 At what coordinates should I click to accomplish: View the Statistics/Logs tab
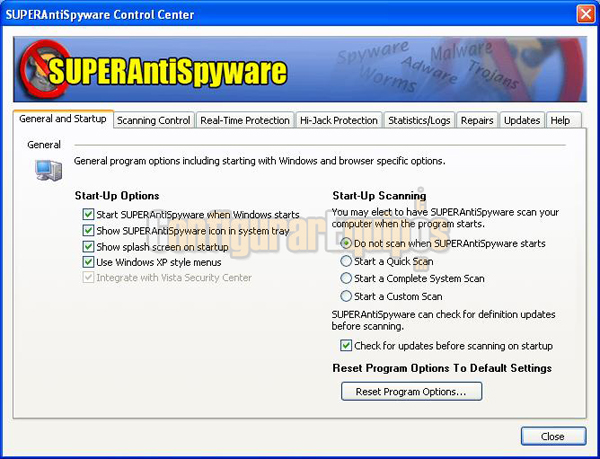(x=419, y=120)
